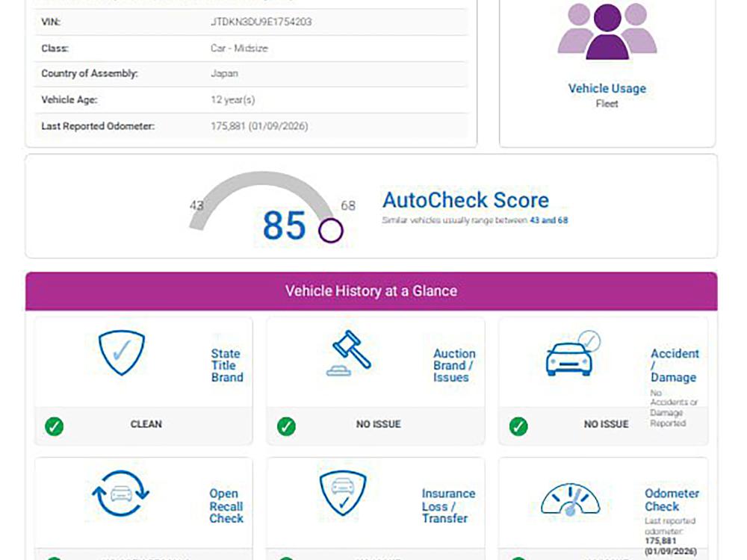Image resolution: width=747 pixels, height=560 pixels.
Task: Select the Open Recall Check link
Action: (x=226, y=505)
